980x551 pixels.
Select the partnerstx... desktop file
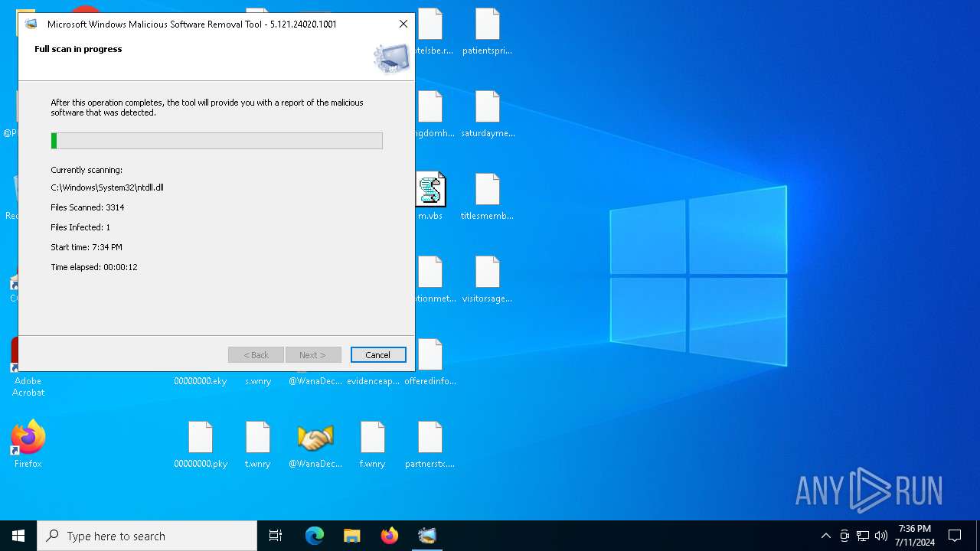430,445
